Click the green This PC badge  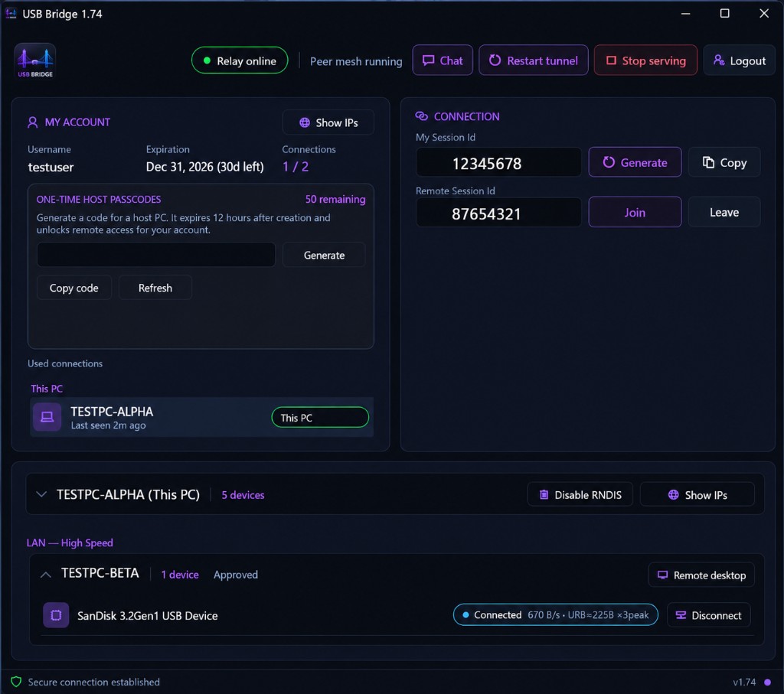pos(320,417)
